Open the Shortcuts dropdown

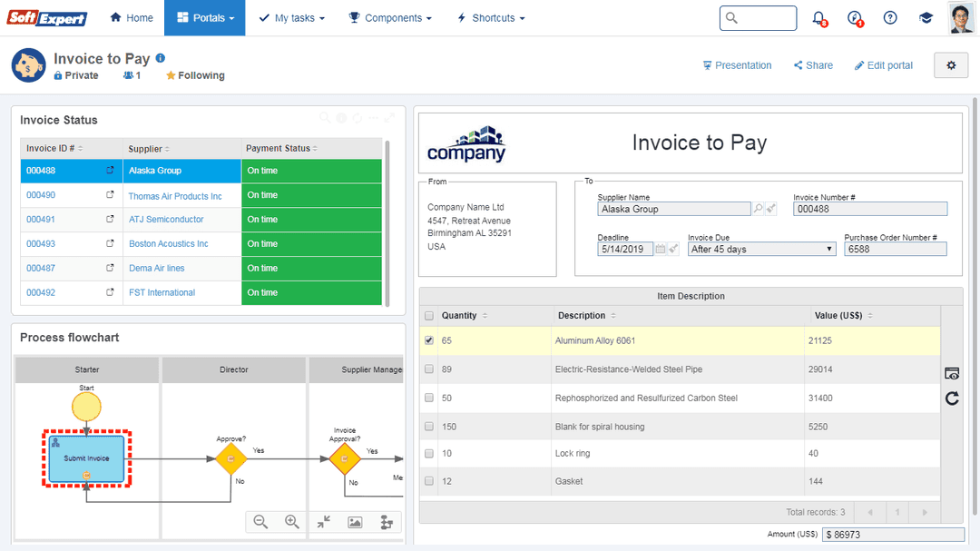click(x=490, y=17)
